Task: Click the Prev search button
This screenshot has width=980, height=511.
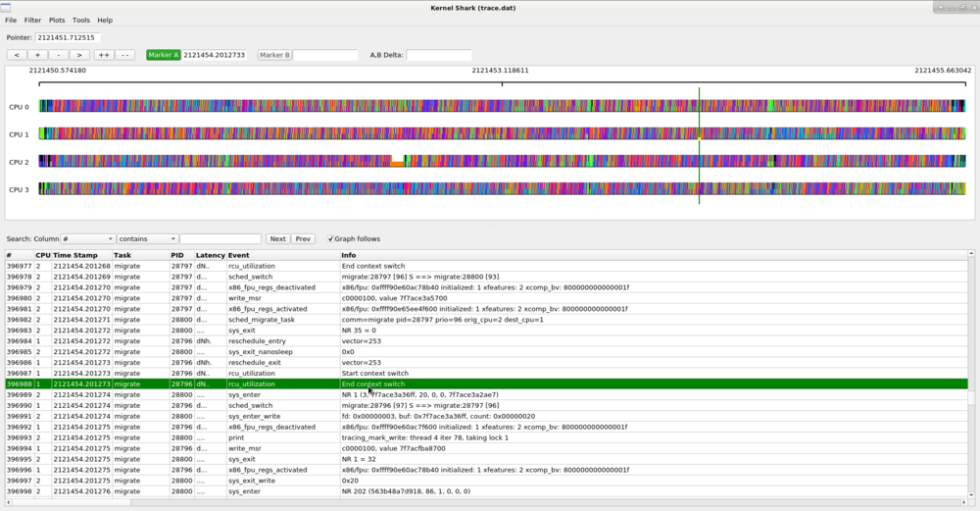Action: (x=303, y=239)
